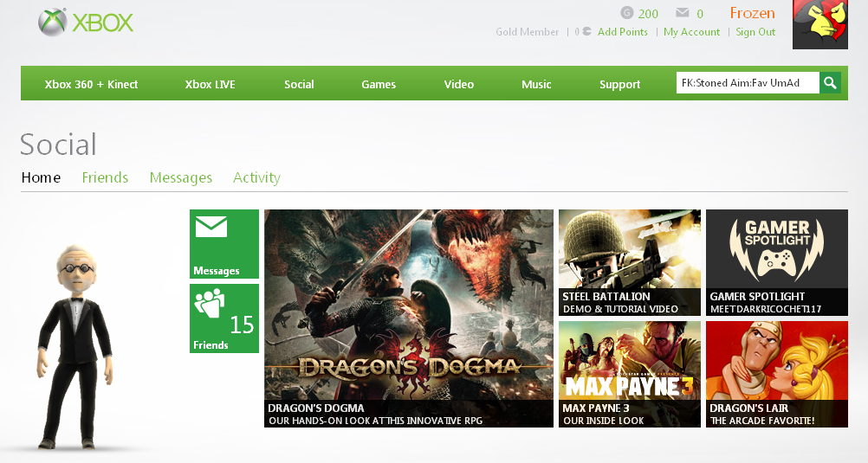Open the envelope message icon in header
Viewport: 868px width, 463px height.
click(683, 13)
